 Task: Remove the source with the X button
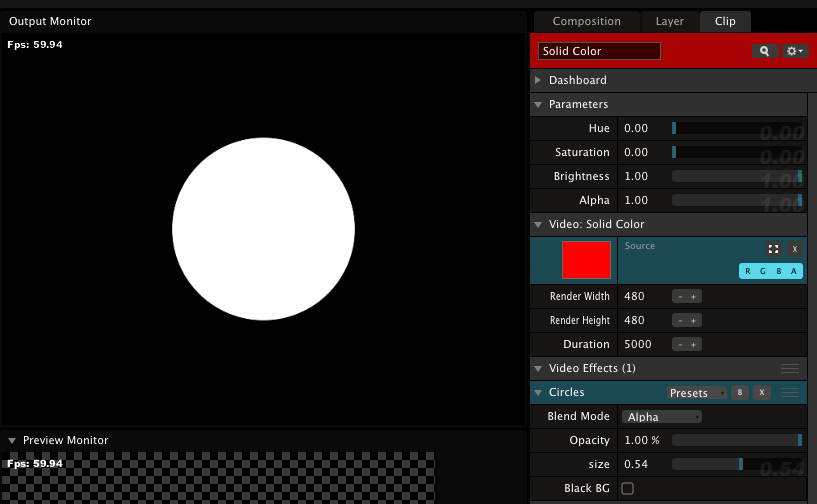coord(795,249)
